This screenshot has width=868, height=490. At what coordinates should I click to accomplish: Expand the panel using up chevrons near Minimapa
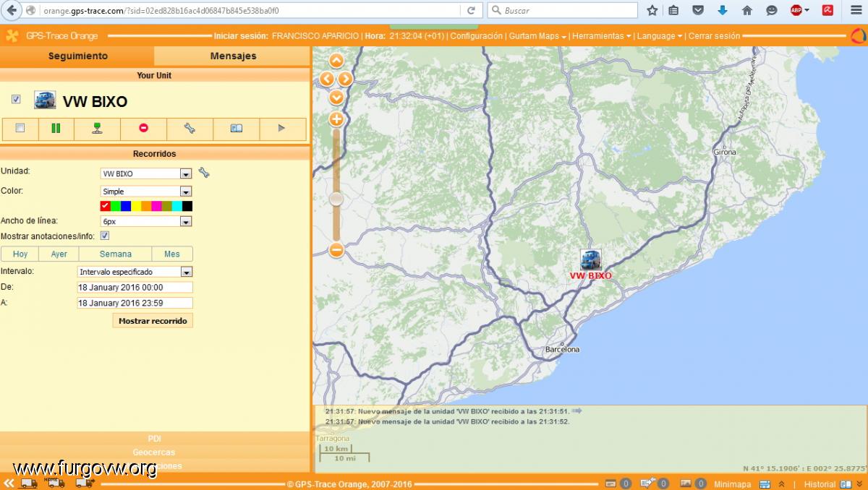pyautogui.click(x=781, y=483)
